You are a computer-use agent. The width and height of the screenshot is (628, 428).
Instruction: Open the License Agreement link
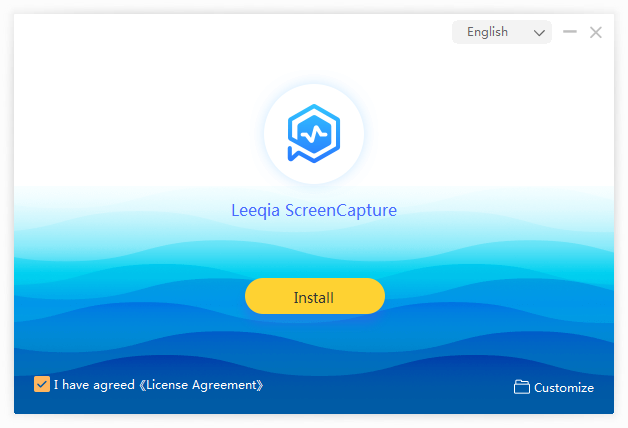[x=204, y=384]
